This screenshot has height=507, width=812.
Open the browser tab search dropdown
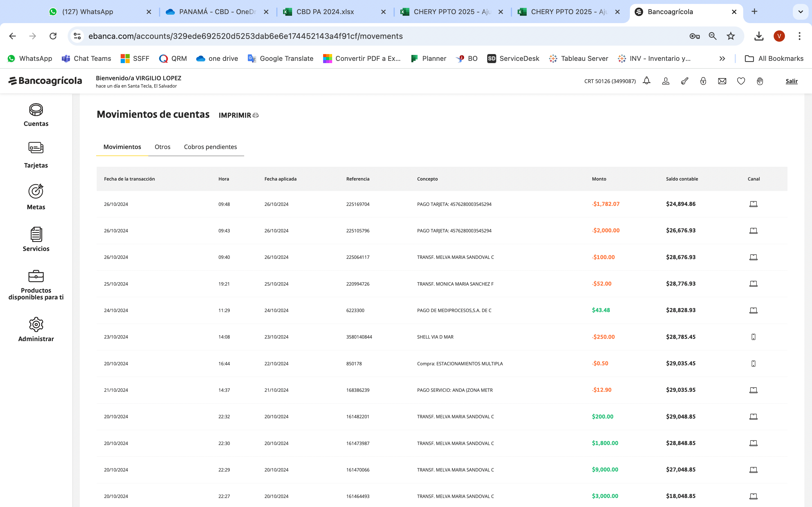800,12
